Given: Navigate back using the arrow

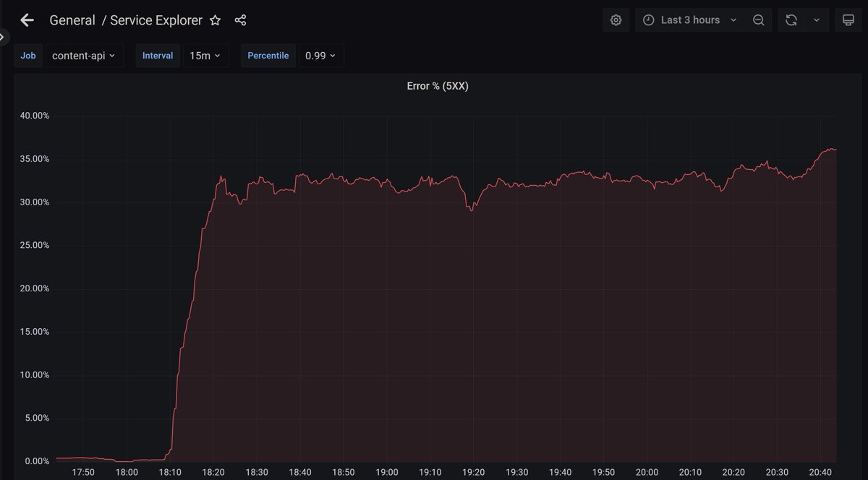Looking at the screenshot, I should 27,20.
